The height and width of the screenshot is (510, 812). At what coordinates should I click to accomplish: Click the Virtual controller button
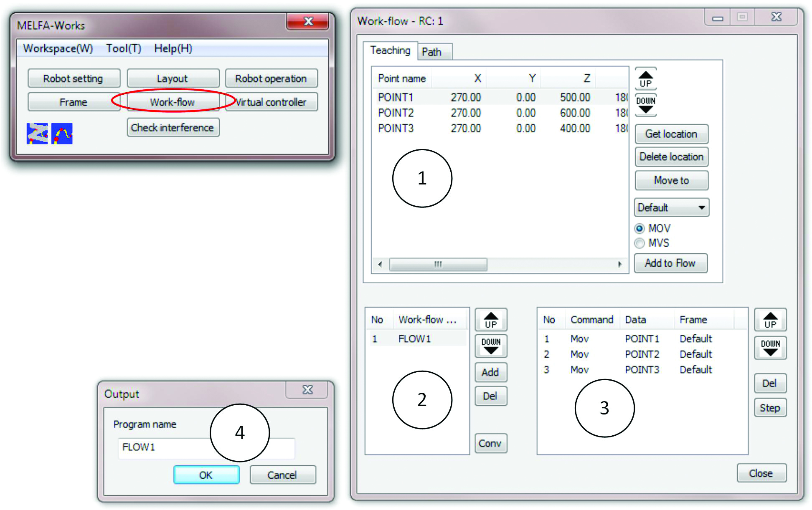[x=271, y=102]
